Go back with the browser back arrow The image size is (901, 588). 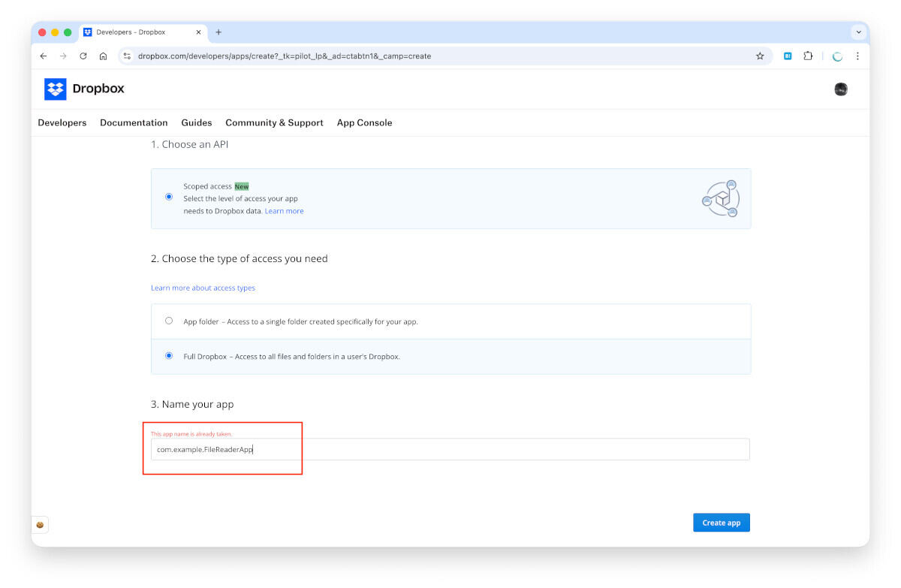point(44,56)
